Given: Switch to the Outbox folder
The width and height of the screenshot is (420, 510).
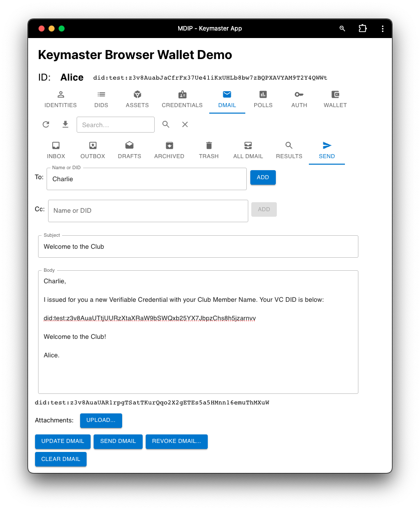Looking at the screenshot, I should [x=93, y=150].
